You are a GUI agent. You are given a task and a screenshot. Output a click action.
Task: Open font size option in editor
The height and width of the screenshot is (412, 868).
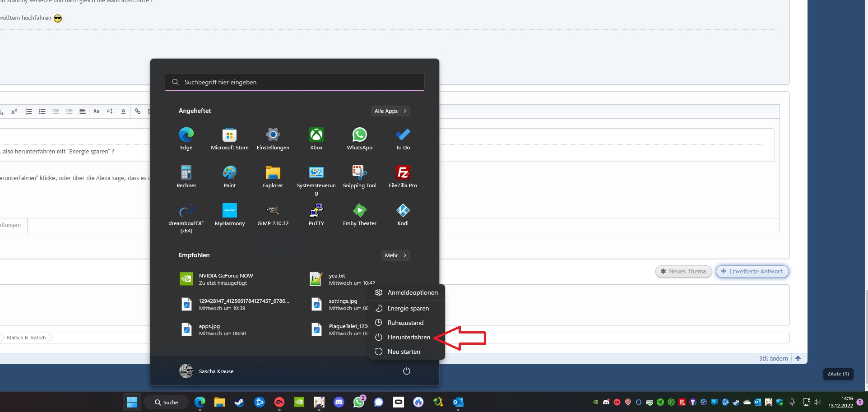point(110,111)
